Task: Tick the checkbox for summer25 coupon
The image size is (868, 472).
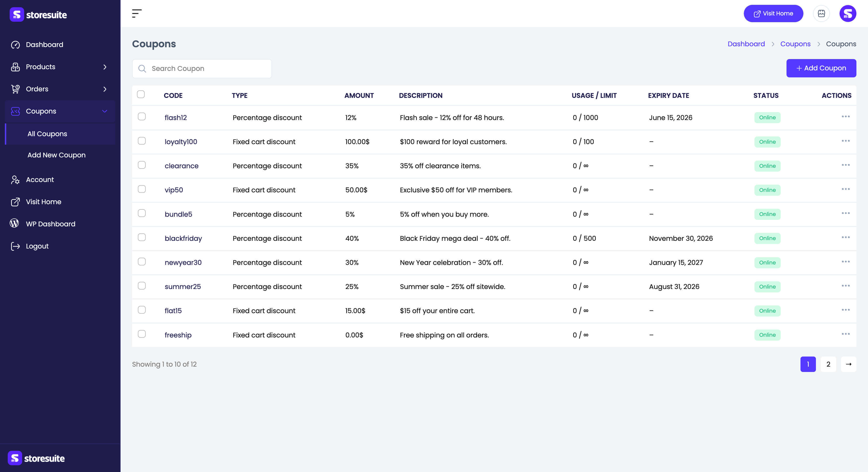Action: [x=142, y=286]
